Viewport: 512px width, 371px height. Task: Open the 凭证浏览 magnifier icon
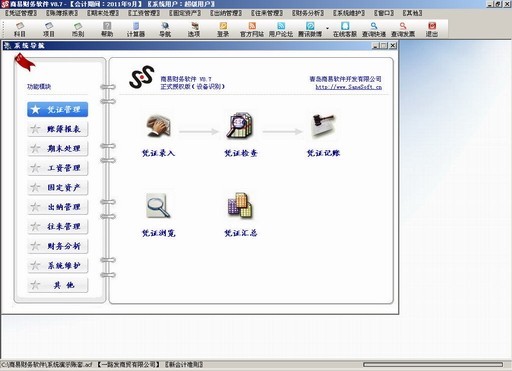pos(158,206)
